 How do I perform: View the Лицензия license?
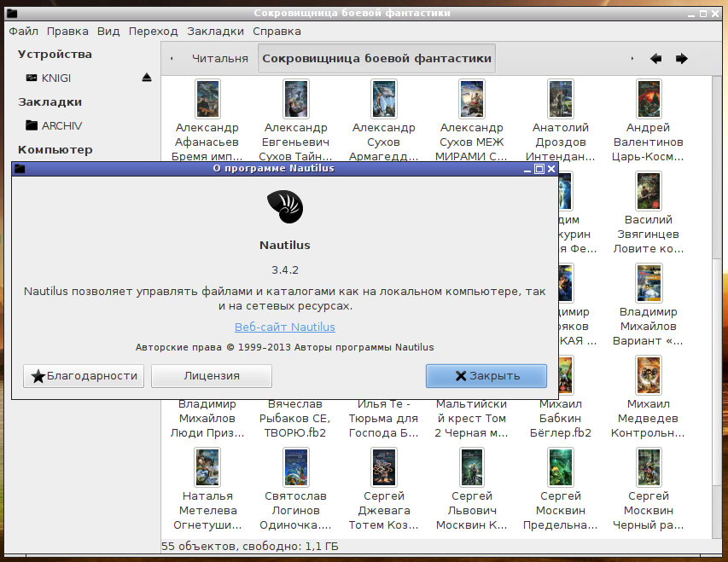click(x=212, y=376)
